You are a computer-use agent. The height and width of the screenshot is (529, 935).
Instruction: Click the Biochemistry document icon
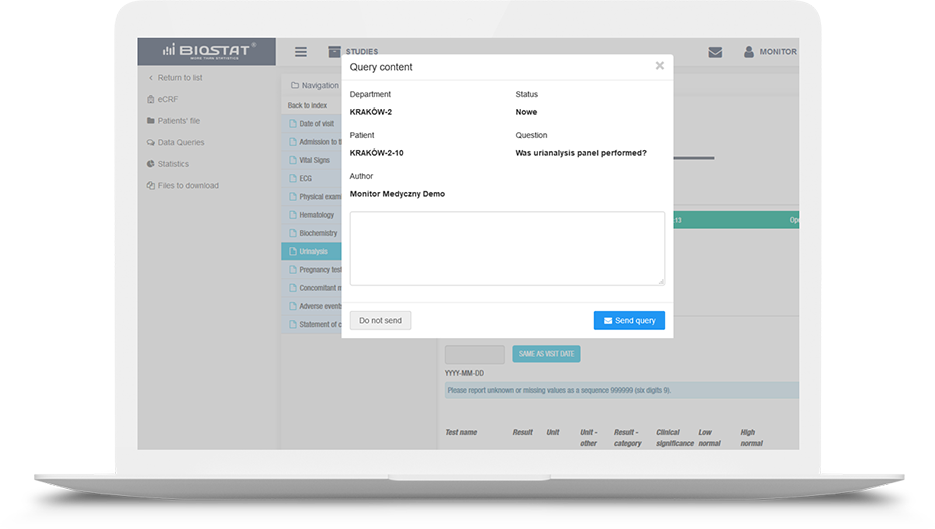[x=293, y=233]
